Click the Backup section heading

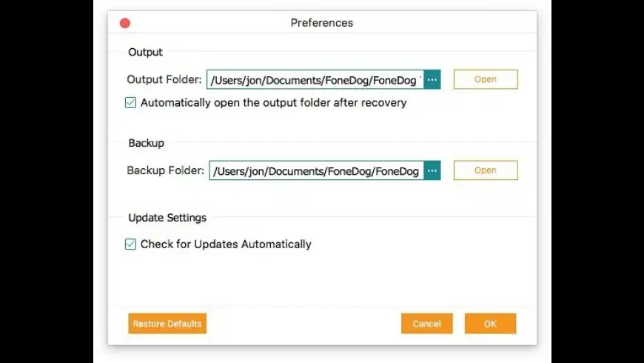click(x=146, y=142)
